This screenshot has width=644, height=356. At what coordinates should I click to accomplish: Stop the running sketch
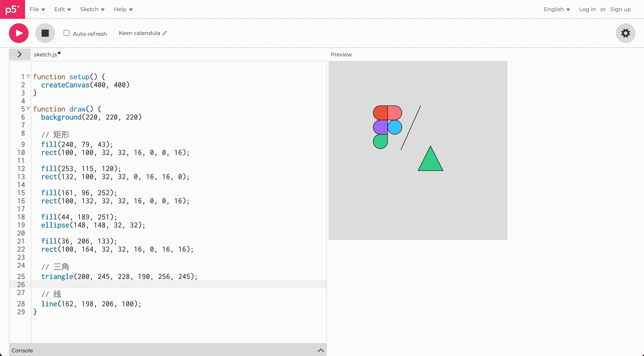45,33
